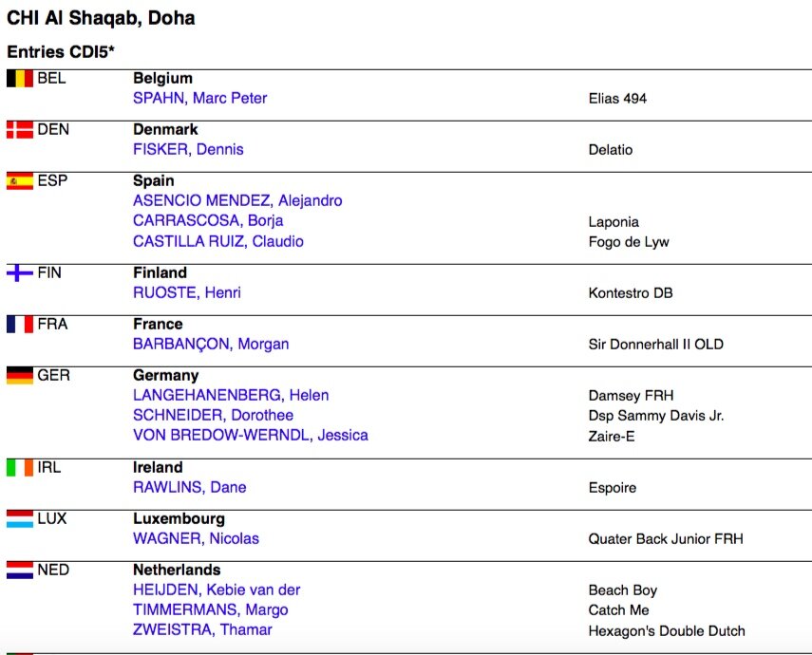
Task: Click the Denmark country heading
Action: pyautogui.click(x=165, y=129)
